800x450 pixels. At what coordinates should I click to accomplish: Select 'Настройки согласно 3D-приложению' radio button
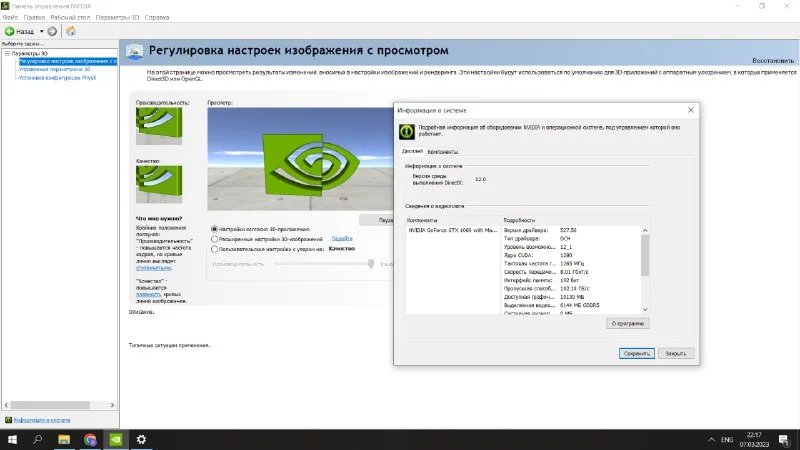pyautogui.click(x=214, y=229)
